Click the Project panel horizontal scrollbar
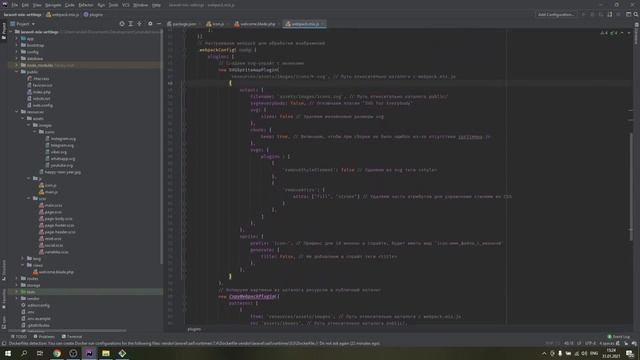This screenshot has height=360, width=640. pos(67,330)
